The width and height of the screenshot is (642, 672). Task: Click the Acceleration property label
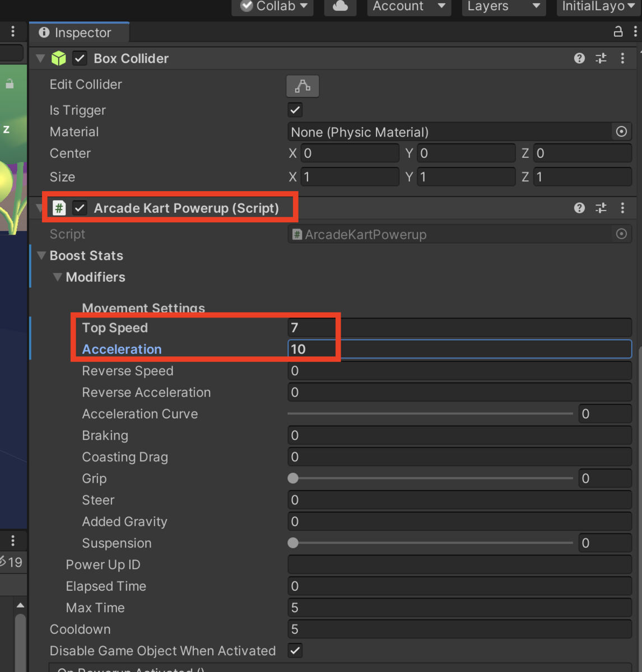click(122, 349)
